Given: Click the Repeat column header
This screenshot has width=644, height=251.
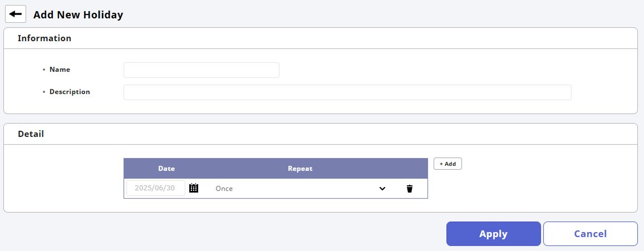Looking at the screenshot, I should [300, 169].
